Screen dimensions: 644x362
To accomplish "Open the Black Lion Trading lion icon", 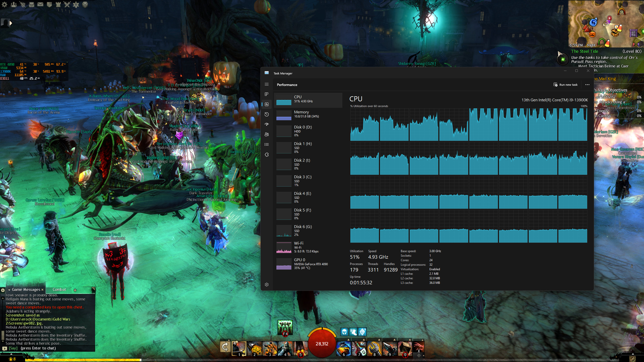I will click(85, 4).
